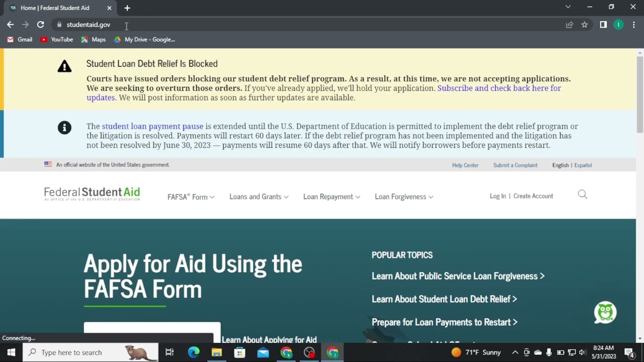
Task: Open the tab search dropdown arrow
Action: pyautogui.click(x=568, y=7)
